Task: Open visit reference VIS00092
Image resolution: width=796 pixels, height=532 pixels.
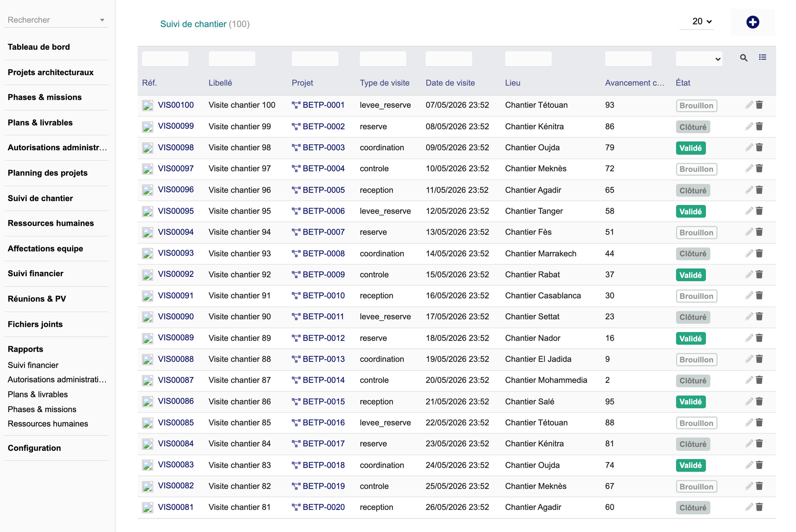Action: pos(176,274)
